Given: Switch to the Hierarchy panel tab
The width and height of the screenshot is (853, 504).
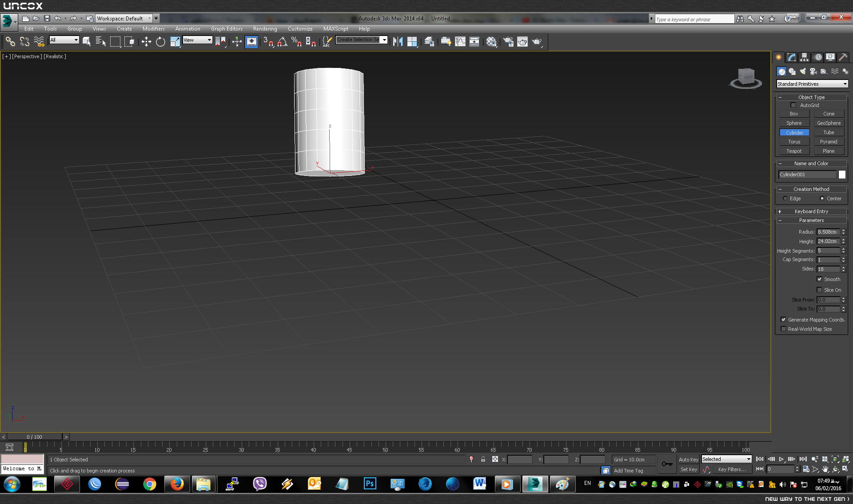Looking at the screenshot, I should tap(804, 57).
